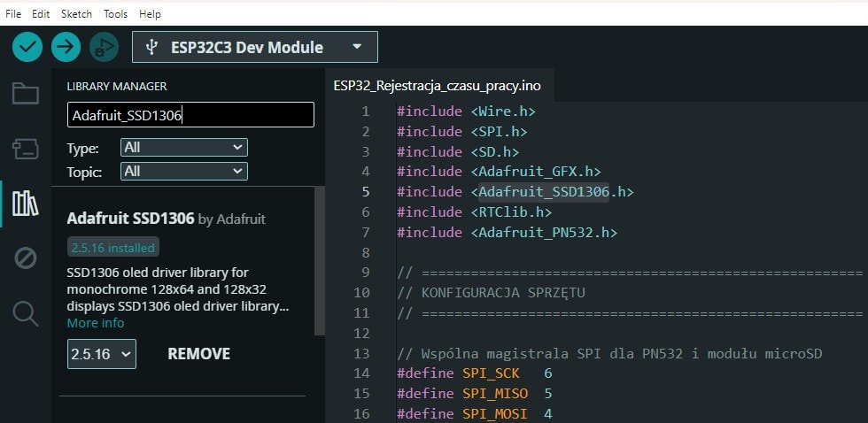
Task: Click line number 12 in the gutter
Action: [361, 333]
